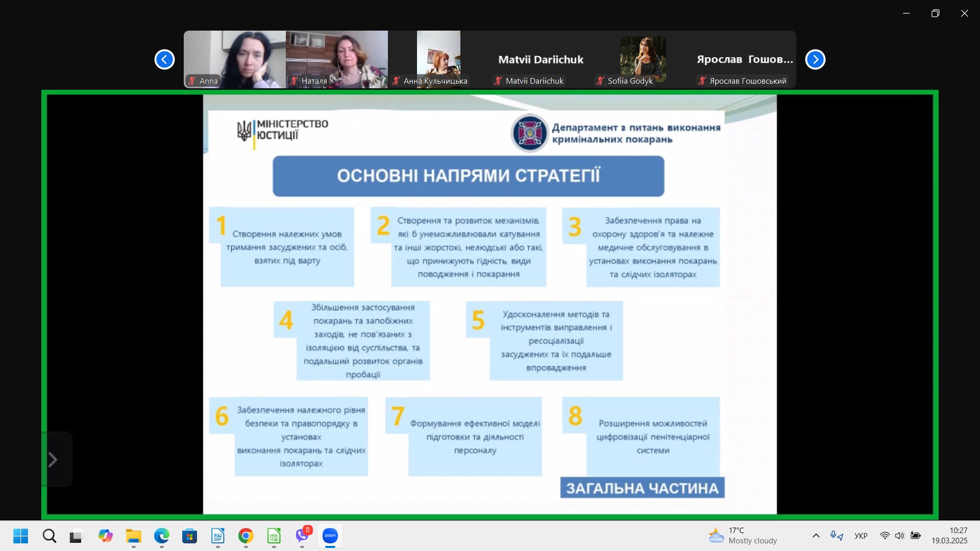Image resolution: width=980 pixels, height=551 pixels.
Task: Open the Zoom app on taskbar
Action: click(x=330, y=536)
